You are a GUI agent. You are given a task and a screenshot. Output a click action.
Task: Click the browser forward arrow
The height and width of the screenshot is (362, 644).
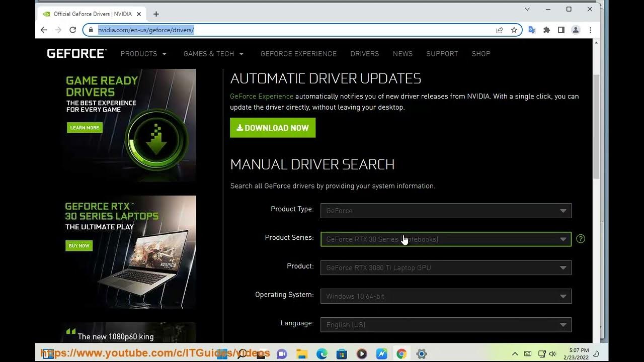tap(58, 30)
